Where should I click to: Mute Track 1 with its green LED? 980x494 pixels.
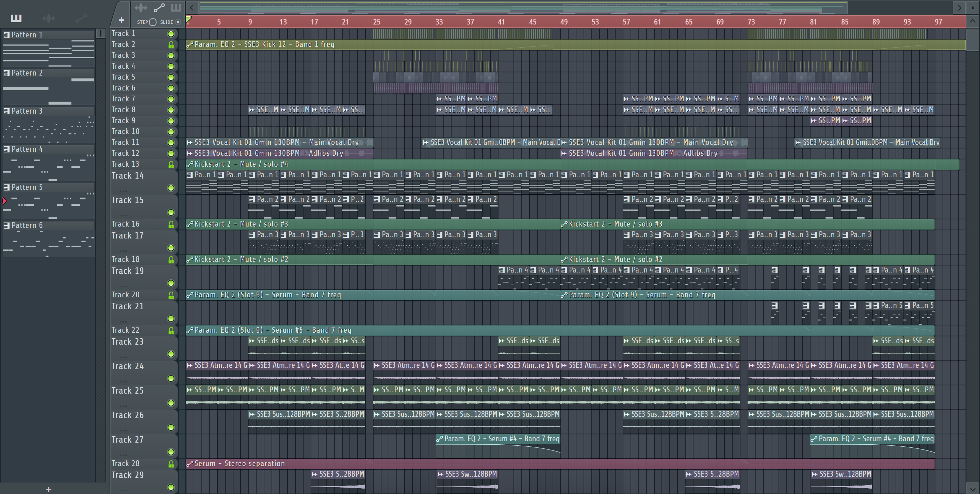pyautogui.click(x=171, y=34)
